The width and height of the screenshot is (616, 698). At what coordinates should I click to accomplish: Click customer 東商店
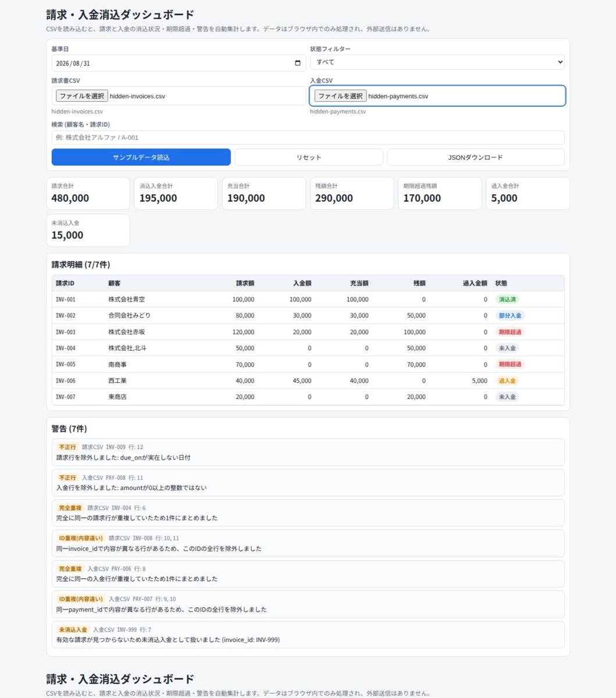pos(117,397)
